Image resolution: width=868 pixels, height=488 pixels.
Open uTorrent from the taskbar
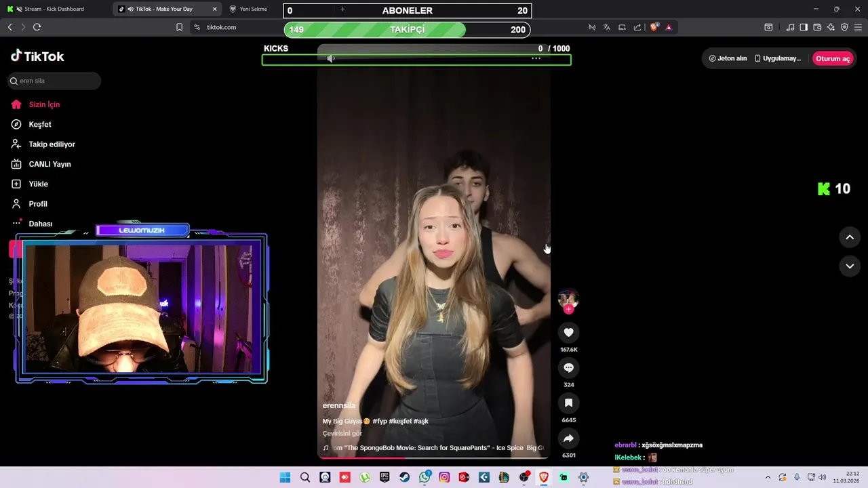(365, 477)
